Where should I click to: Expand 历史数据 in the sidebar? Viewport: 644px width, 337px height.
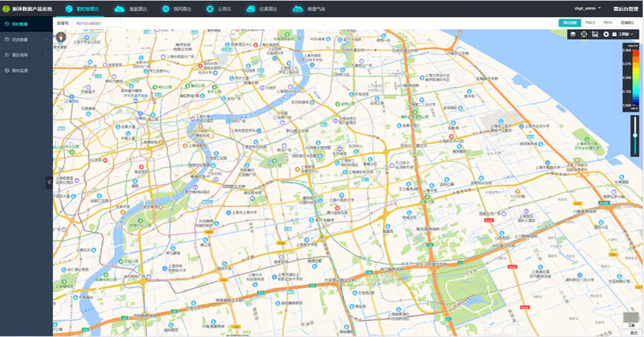click(24, 39)
